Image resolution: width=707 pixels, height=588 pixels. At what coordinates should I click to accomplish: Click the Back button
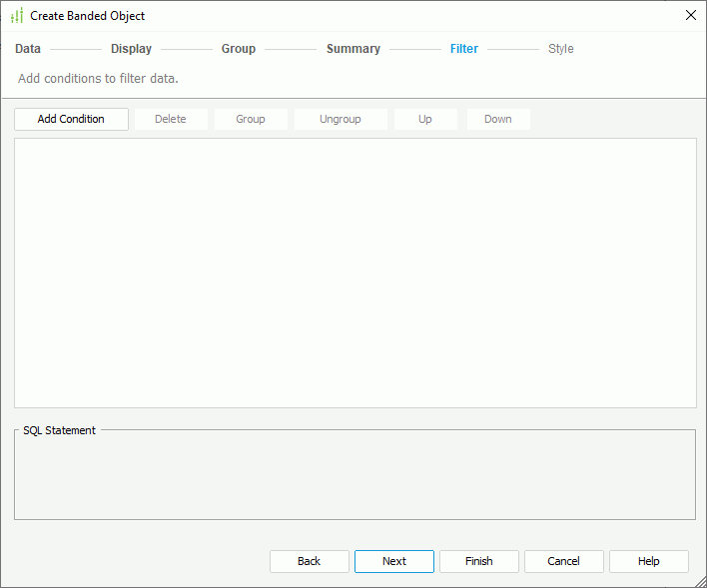click(310, 561)
